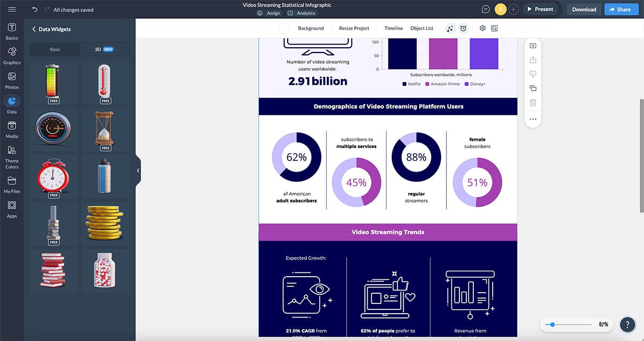Viewport: 644px width, 341px height.
Task: Switch to the Object List
Action: click(422, 28)
